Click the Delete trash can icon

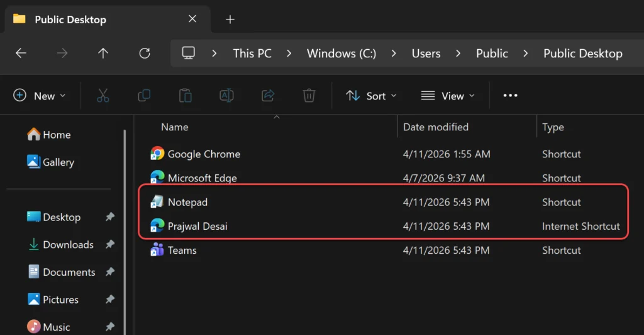click(x=309, y=95)
